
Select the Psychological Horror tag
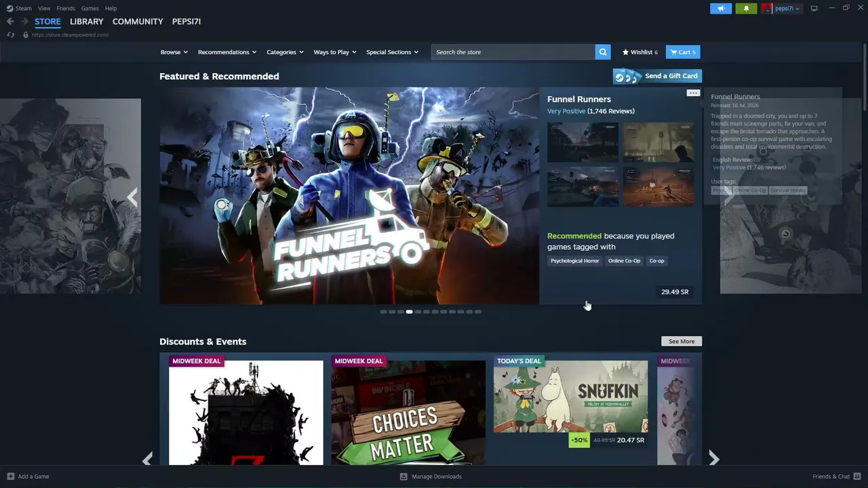coord(575,261)
